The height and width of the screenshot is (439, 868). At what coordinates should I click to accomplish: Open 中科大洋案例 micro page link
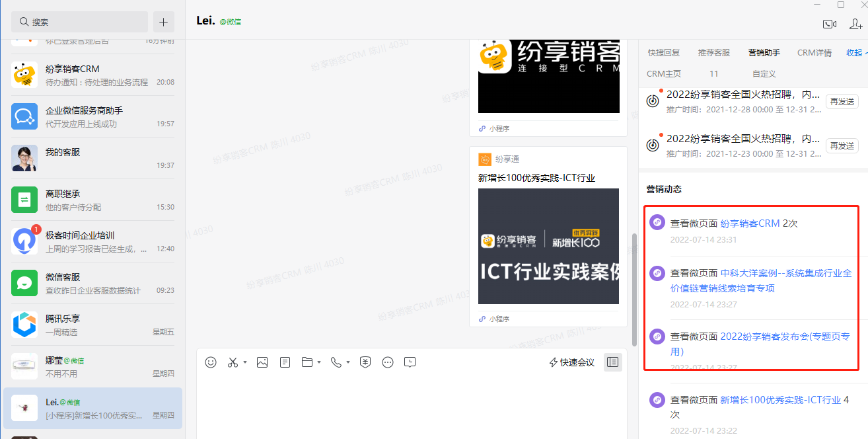tap(761, 281)
